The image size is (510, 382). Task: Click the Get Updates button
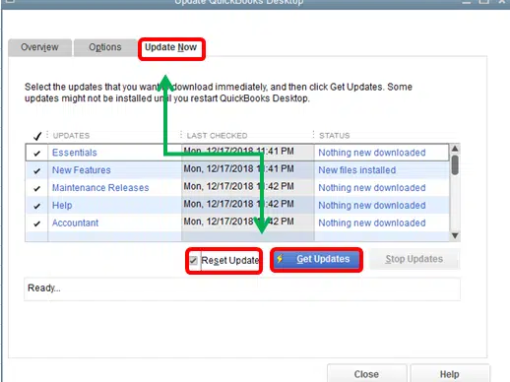[316, 259]
